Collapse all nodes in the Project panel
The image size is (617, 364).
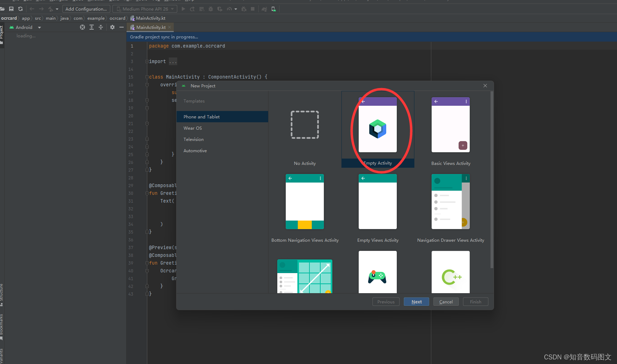tap(100, 27)
